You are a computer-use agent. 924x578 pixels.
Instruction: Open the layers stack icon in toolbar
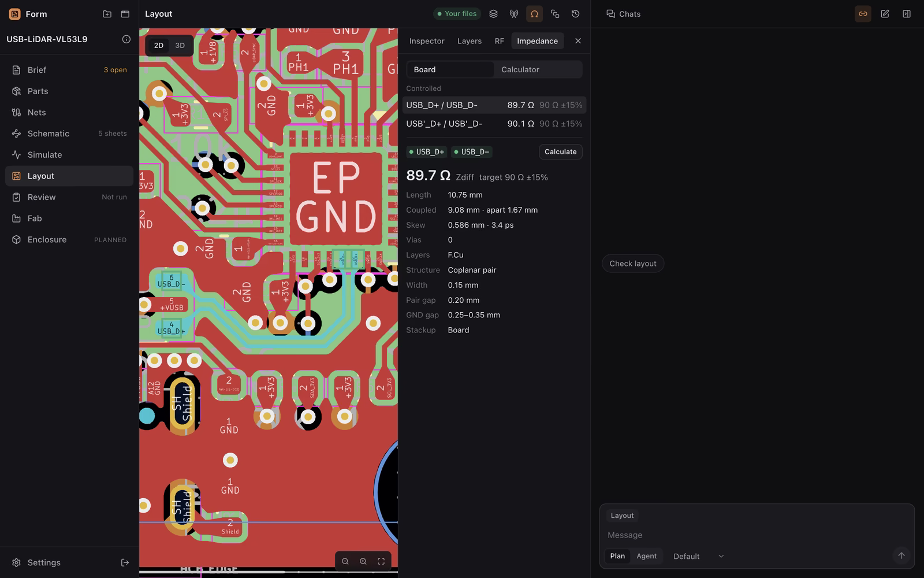tap(493, 14)
